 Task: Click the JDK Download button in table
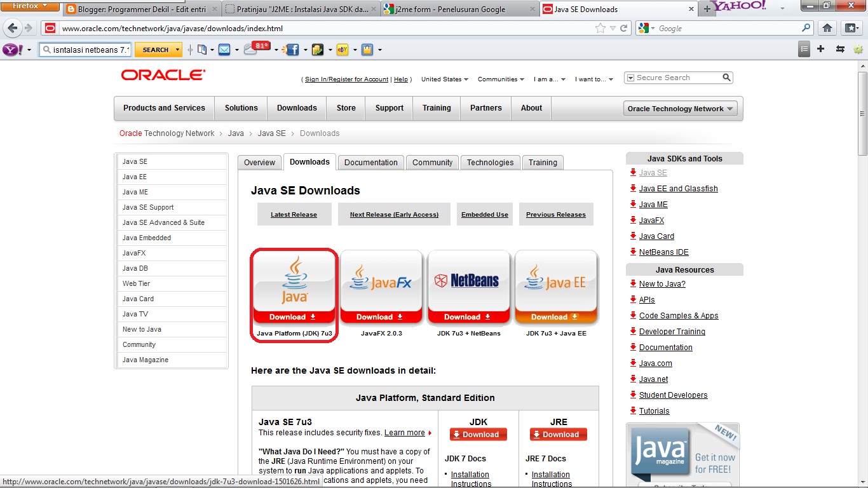pyautogui.click(x=478, y=435)
